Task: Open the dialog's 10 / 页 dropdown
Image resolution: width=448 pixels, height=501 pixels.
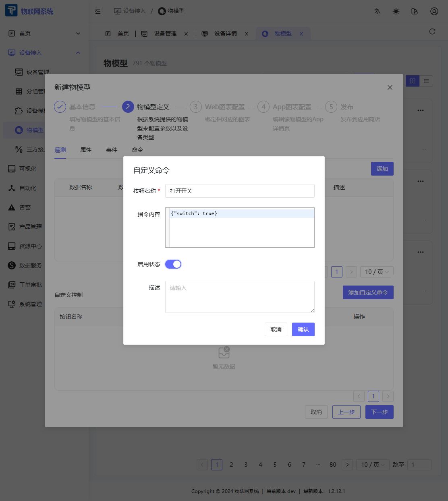Action: point(377,272)
